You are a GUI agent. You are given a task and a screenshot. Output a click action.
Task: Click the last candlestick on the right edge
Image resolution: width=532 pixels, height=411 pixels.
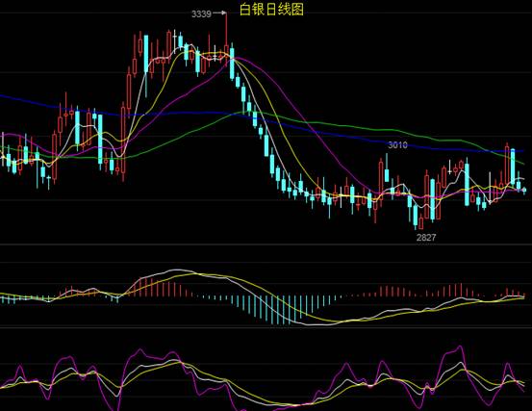tap(524, 190)
